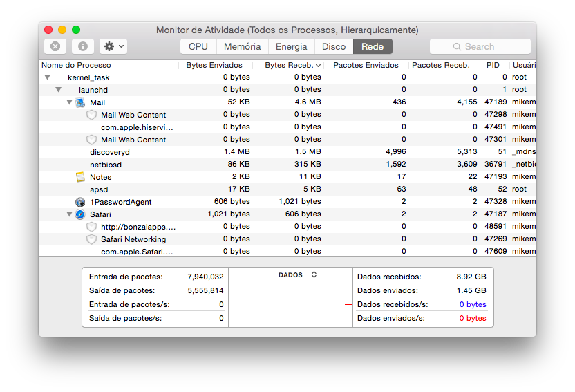Sort by Pacotes Enviados column

coord(366,65)
